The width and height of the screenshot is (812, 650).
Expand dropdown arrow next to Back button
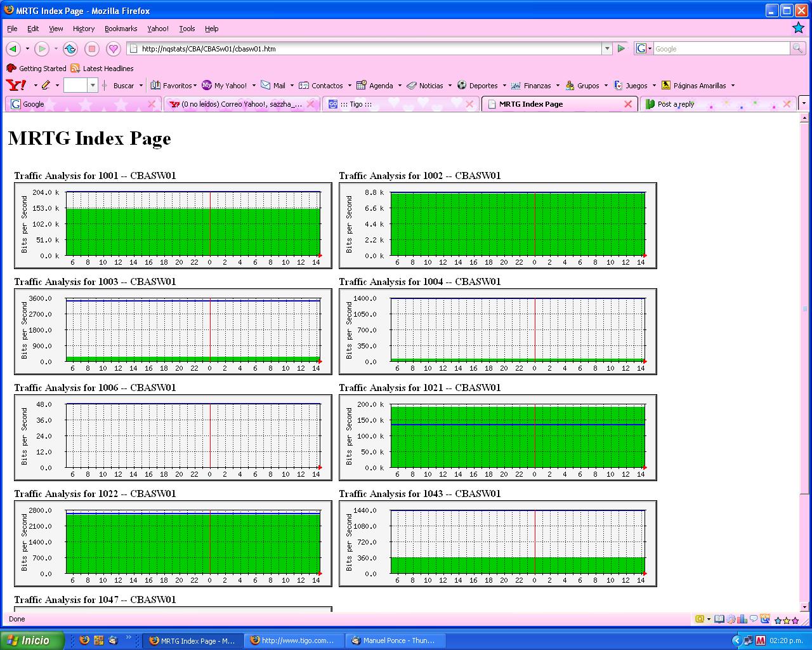[27, 49]
